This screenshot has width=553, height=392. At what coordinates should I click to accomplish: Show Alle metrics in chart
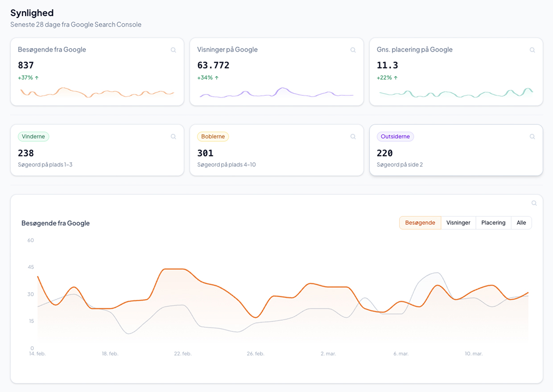point(521,223)
